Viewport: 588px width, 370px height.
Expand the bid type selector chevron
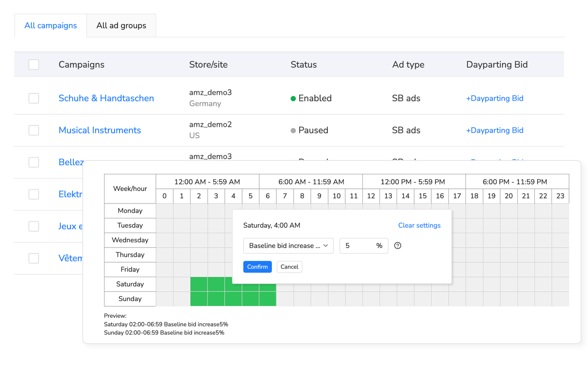(326, 246)
